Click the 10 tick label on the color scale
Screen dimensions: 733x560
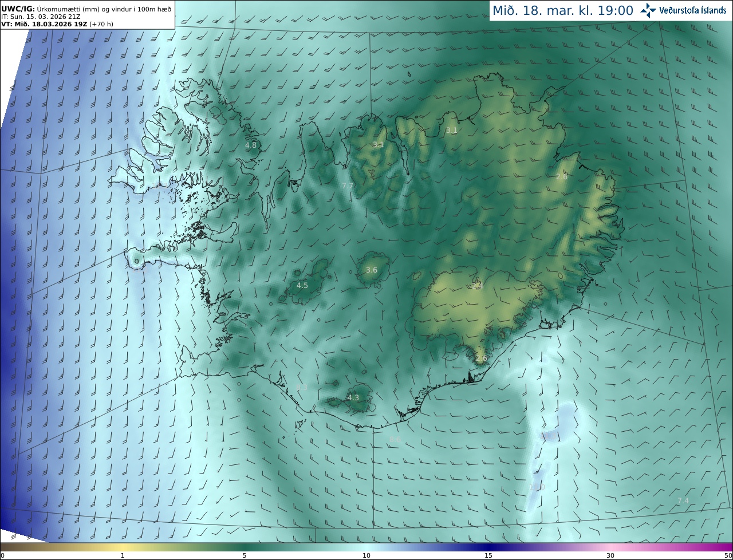click(366, 555)
